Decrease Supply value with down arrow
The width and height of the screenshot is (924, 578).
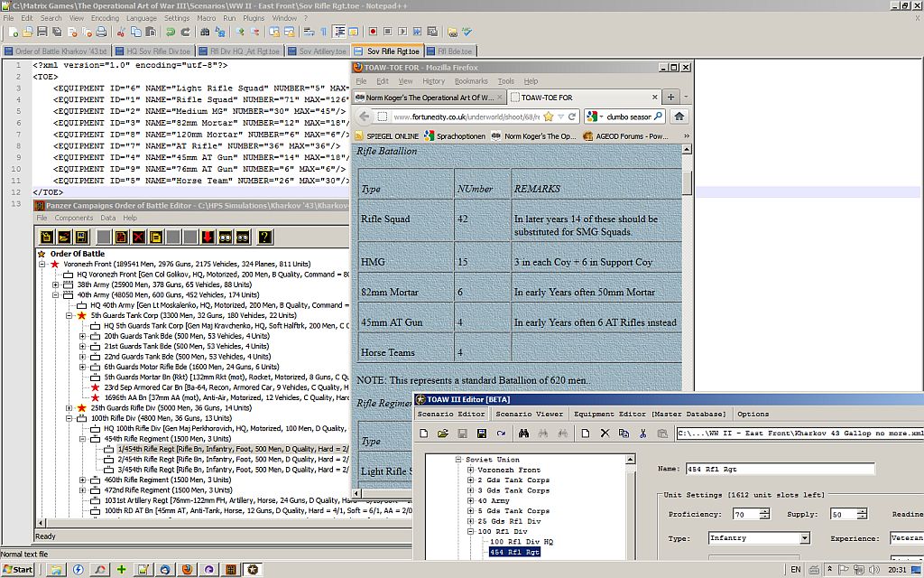862,517
